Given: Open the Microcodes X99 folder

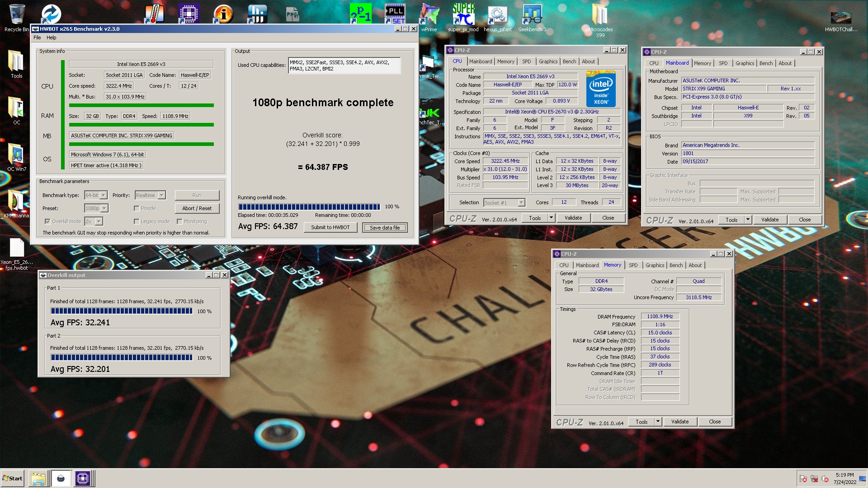Looking at the screenshot, I should click(600, 20).
